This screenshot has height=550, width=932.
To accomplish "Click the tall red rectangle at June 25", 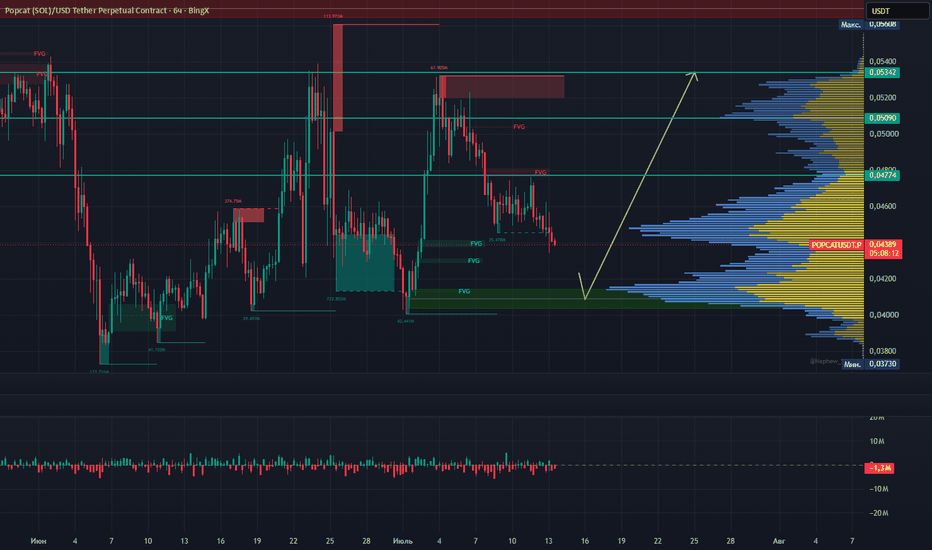I will [x=338, y=77].
